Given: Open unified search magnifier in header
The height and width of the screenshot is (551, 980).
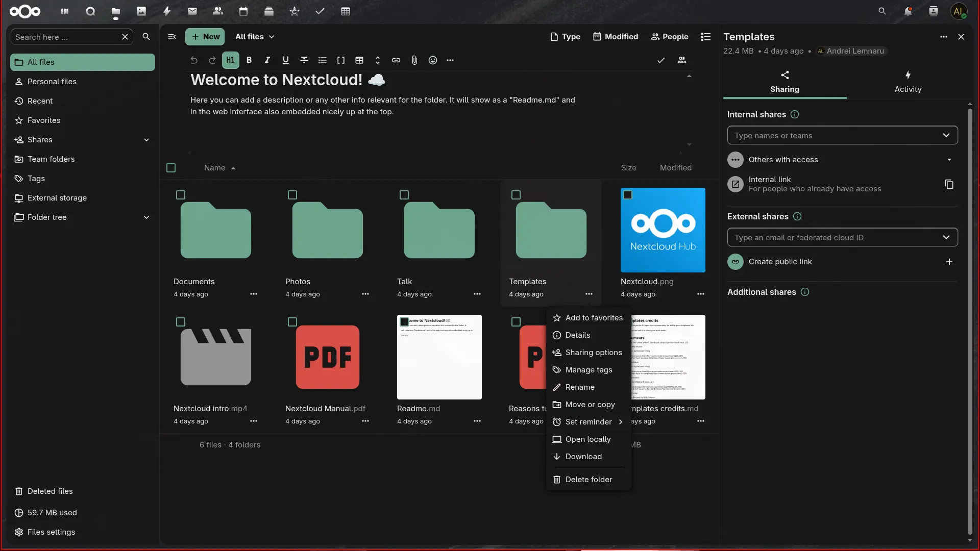Looking at the screenshot, I should pyautogui.click(x=882, y=11).
